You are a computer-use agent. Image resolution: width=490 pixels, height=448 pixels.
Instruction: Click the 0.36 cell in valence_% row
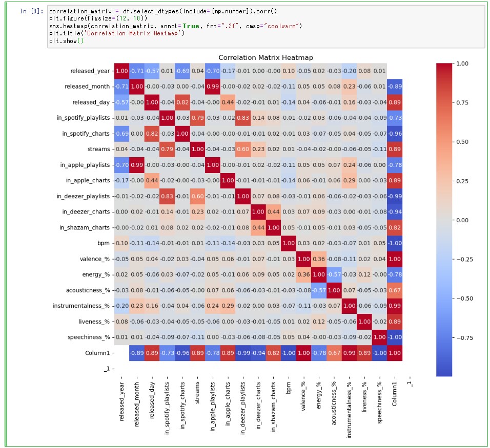(x=319, y=259)
